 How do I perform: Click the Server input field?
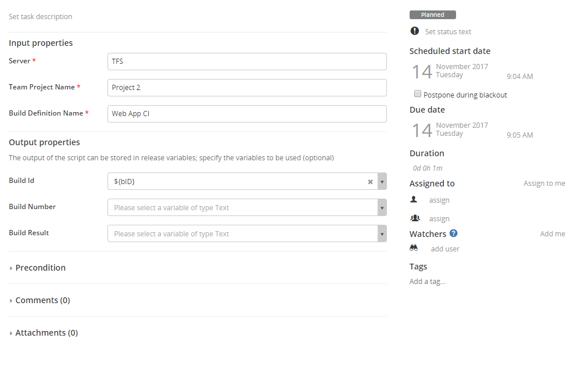point(247,62)
